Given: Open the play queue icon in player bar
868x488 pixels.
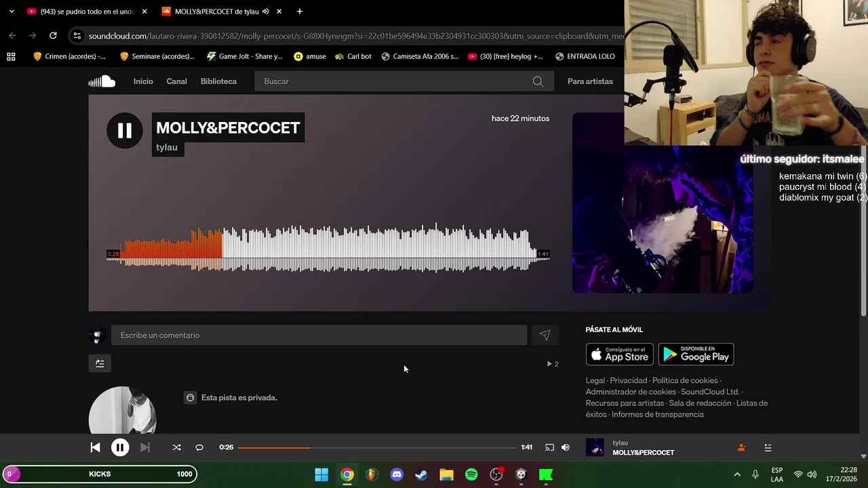Looking at the screenshot, I should click(768, 447).
